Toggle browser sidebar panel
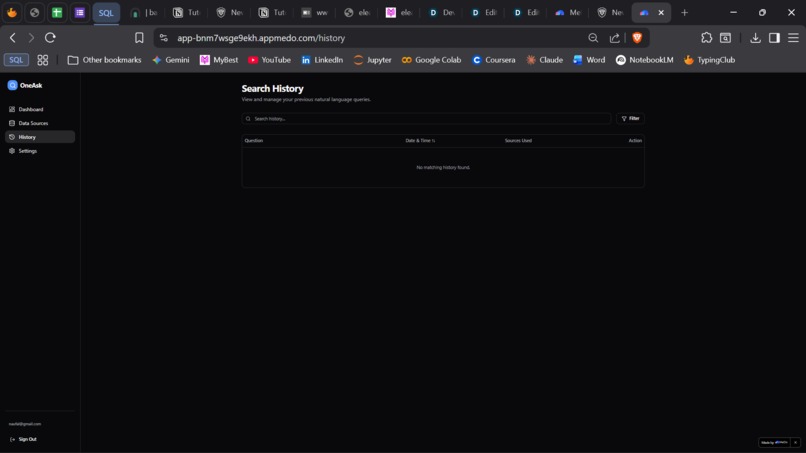This screenshot has width=806, height=453. 774,38
